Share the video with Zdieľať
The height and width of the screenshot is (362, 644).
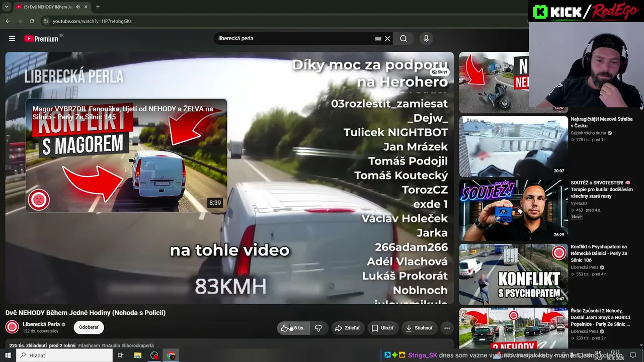(347, 328)
